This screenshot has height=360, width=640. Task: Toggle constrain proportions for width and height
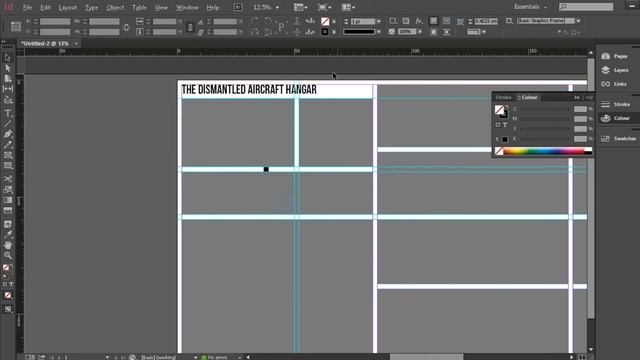(126, 27)
